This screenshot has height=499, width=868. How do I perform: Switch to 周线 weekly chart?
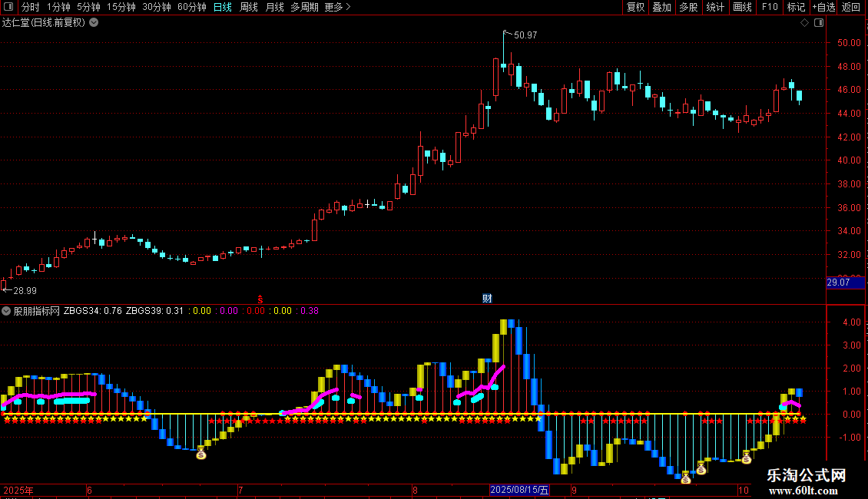(249, 7)
